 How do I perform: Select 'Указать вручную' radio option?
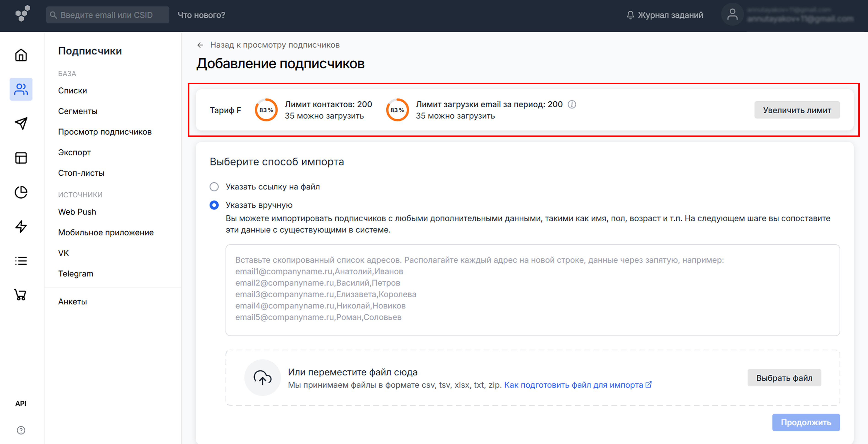pos(214,205)
